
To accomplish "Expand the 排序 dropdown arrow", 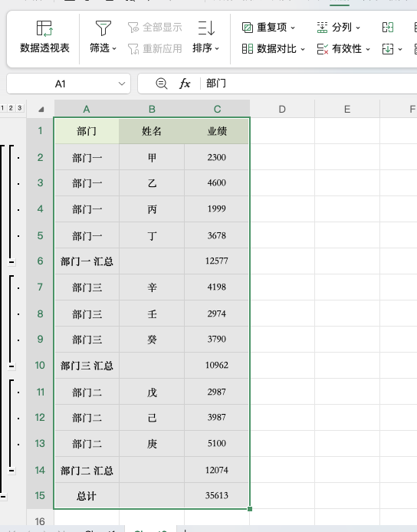I will click(217, 49).
